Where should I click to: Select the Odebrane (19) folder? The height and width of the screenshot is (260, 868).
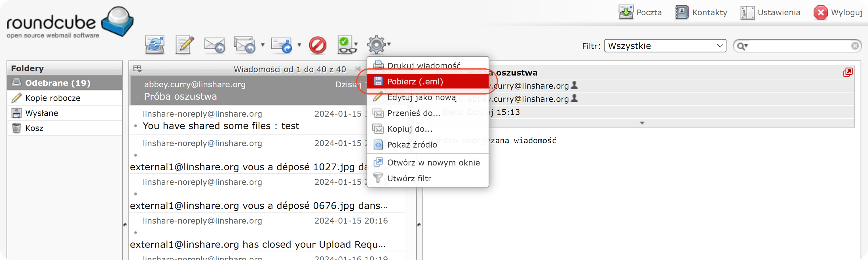point(65,83)
